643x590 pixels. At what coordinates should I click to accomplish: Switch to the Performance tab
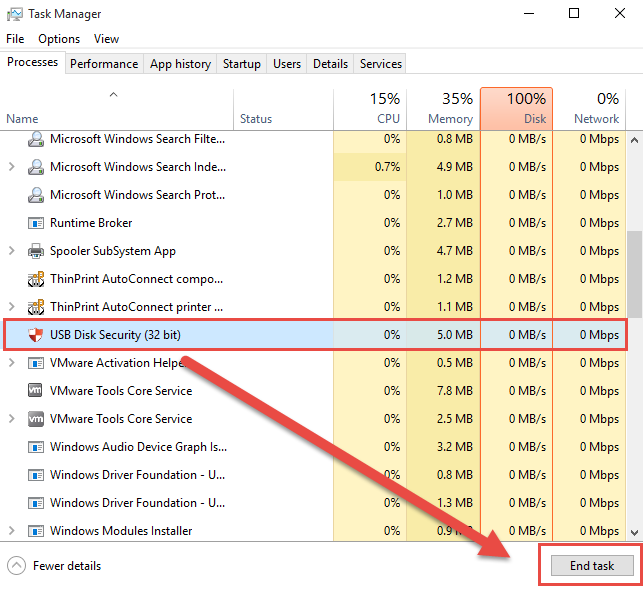104,64
